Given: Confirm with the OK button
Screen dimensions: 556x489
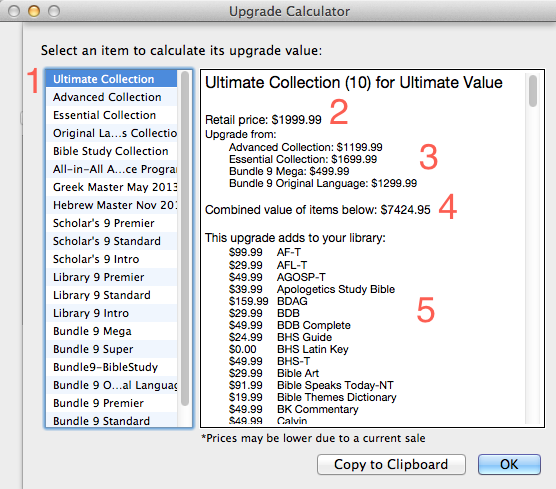Looking at the screenshot, I should tap(509, 464).
